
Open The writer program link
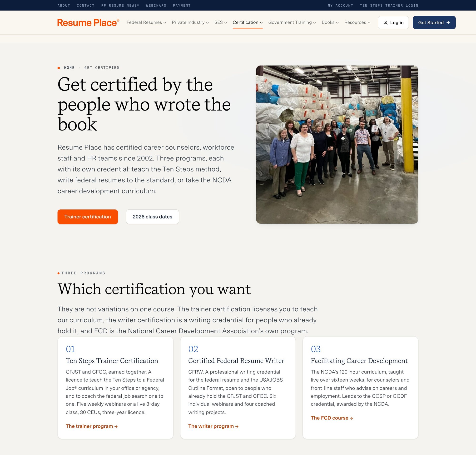(x=213, y=426)
